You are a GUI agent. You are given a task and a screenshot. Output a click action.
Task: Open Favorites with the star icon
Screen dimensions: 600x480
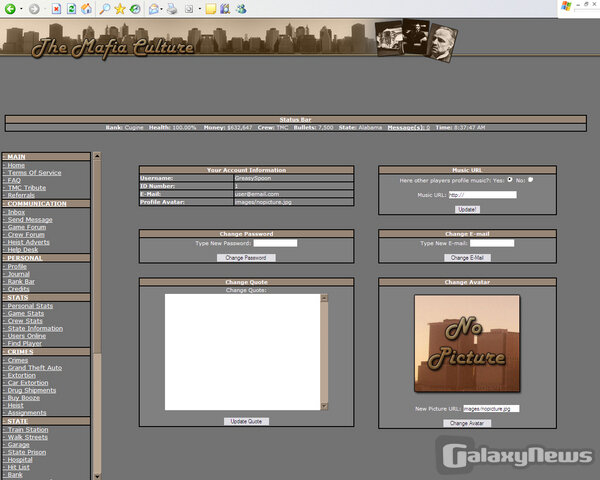point(120,9)
